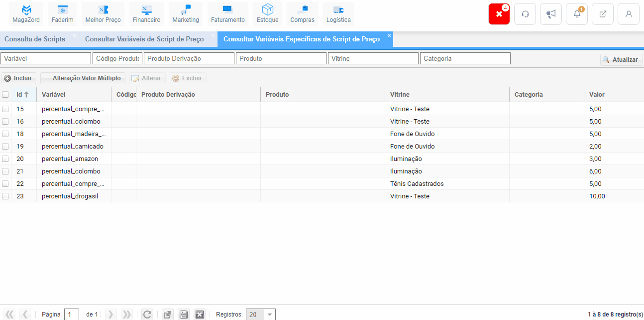Open the support headset icon
Image resolution: width=644 pixels, height=320 pixels.
coord(525,14)
